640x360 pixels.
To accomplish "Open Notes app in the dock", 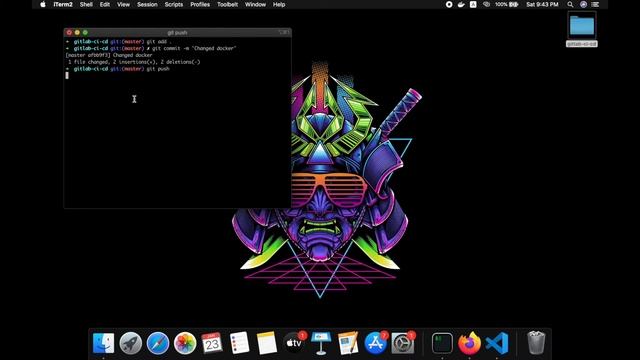I will pos(267,343).
